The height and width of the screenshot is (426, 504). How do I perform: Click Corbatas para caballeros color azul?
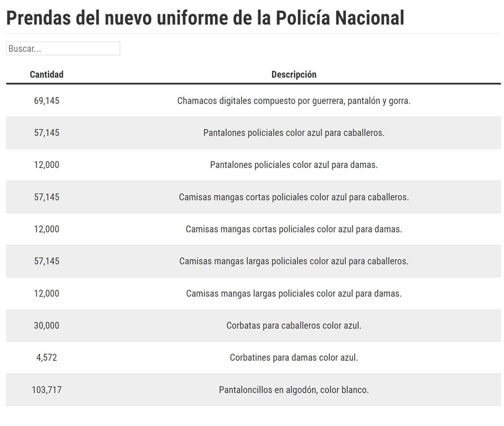[294, 325]
